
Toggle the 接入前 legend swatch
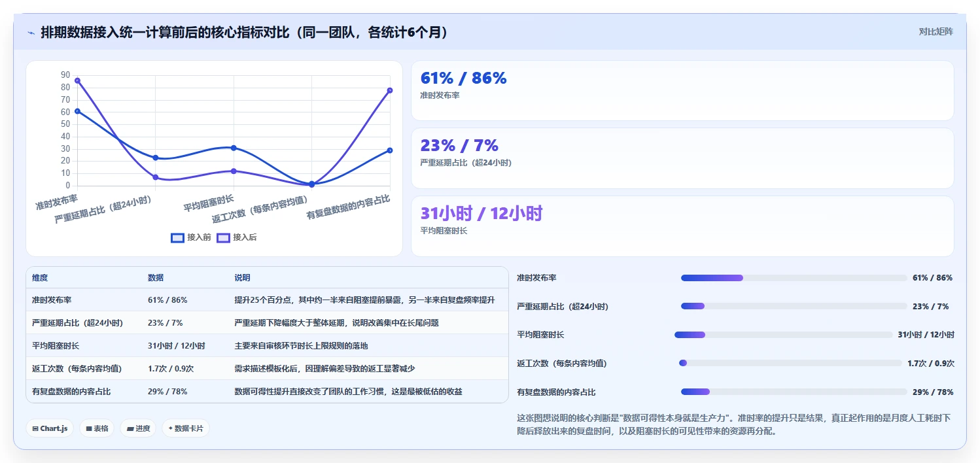(177, 237)
